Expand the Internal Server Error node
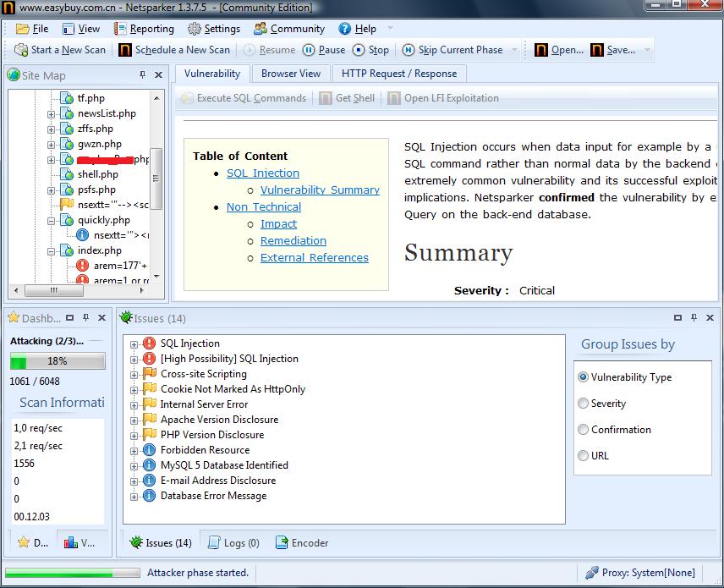Image resolution: width=724 pixels, height=588 pixels. 134,405
